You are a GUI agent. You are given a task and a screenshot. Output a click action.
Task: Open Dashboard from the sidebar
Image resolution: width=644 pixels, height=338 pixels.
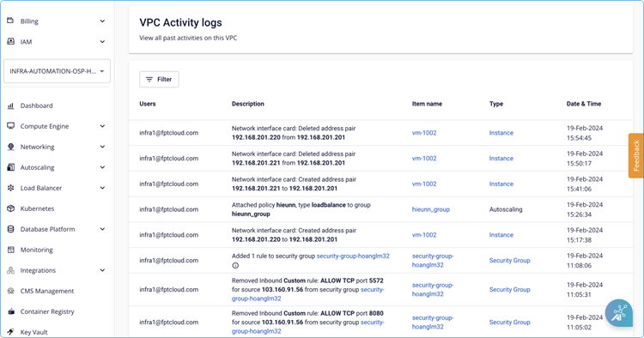click(x=37, y=106)
